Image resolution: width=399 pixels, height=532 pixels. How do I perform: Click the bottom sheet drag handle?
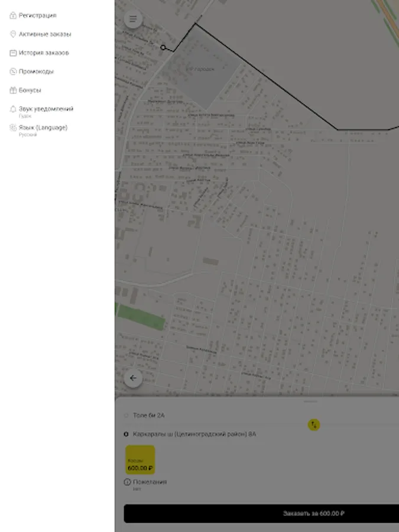[310, 401]
